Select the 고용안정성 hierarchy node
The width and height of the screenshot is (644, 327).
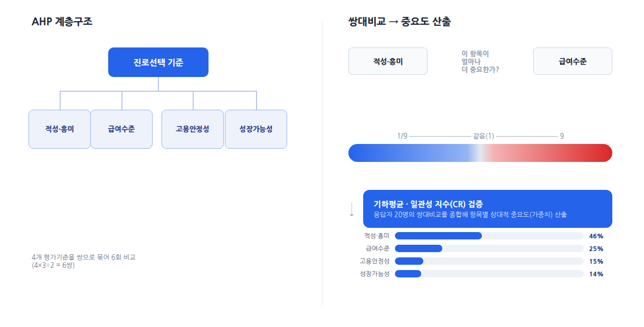[x=193, y=129]
